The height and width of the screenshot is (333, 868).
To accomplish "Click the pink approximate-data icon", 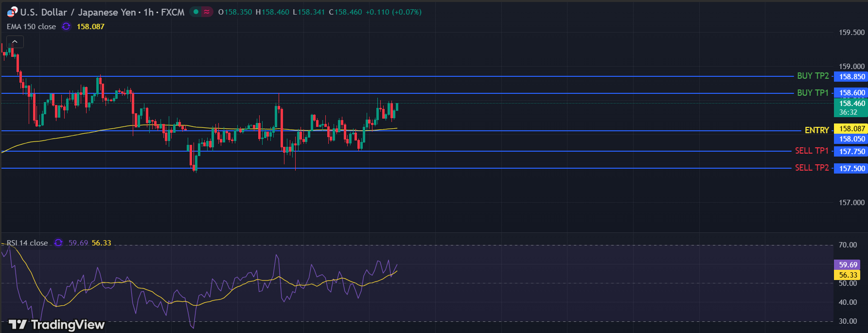I will (x=207, y=12).
